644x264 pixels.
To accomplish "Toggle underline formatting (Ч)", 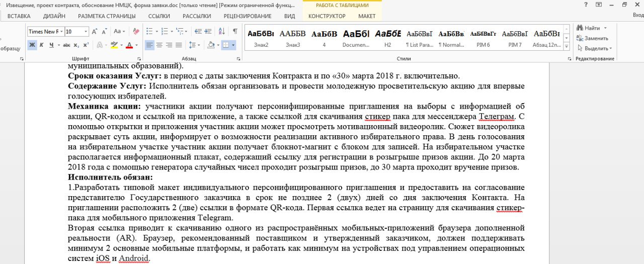I will point(51,45).
